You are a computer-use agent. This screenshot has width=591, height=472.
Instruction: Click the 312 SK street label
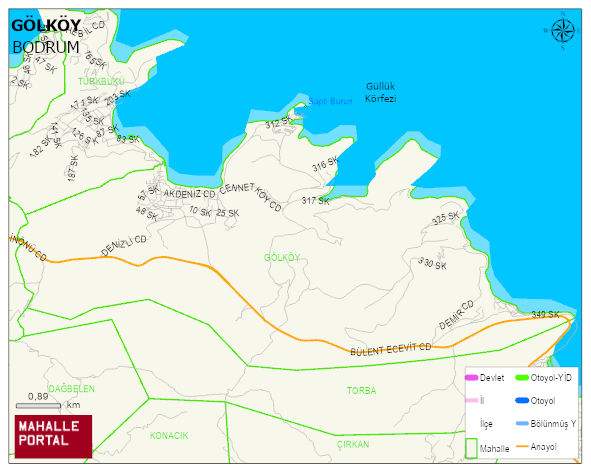coord(279,122)
